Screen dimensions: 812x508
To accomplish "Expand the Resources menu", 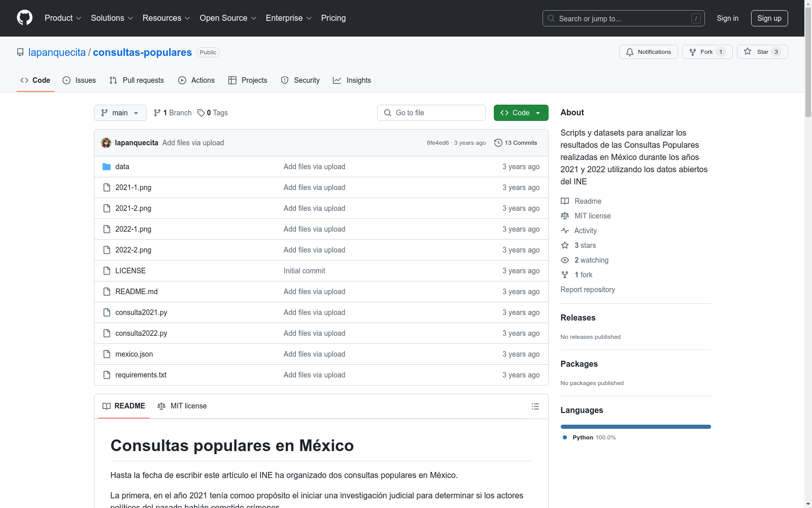I will 166,18.
